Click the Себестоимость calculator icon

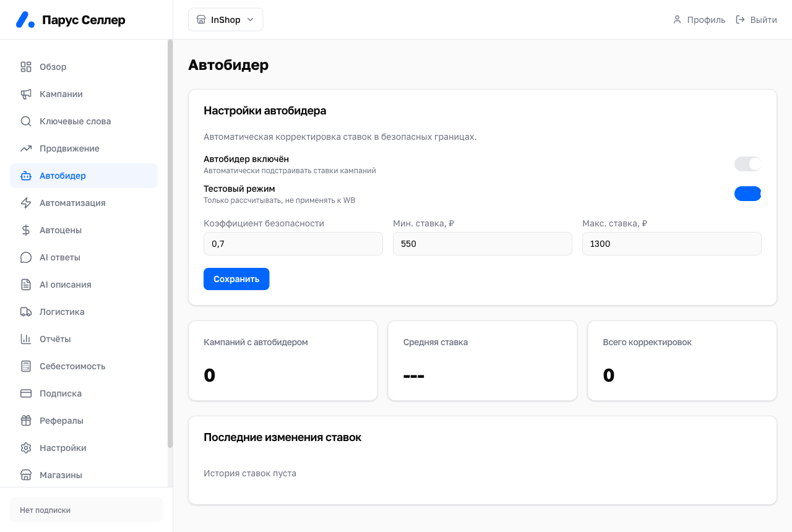(x=26, y=366)
